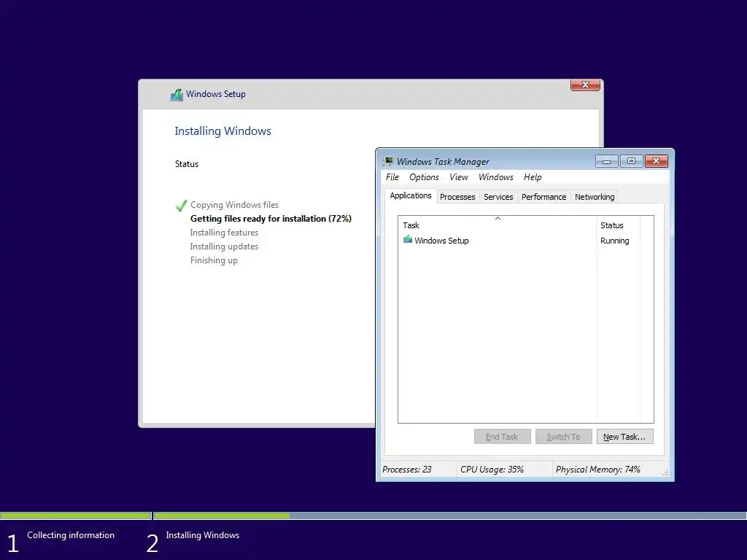
Task: Click the Task Manager resize grip corner
Action: click(665, 472)
